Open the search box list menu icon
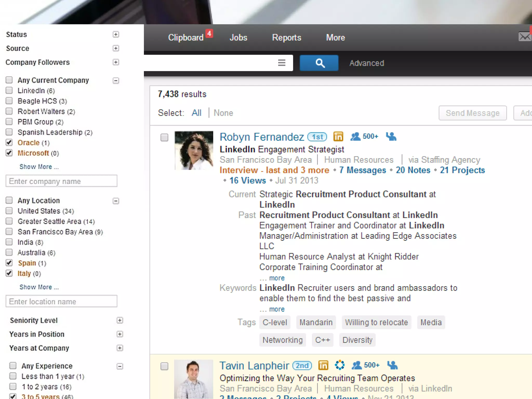The width and height of the screenshot is (532, 399). click(282, 63)
